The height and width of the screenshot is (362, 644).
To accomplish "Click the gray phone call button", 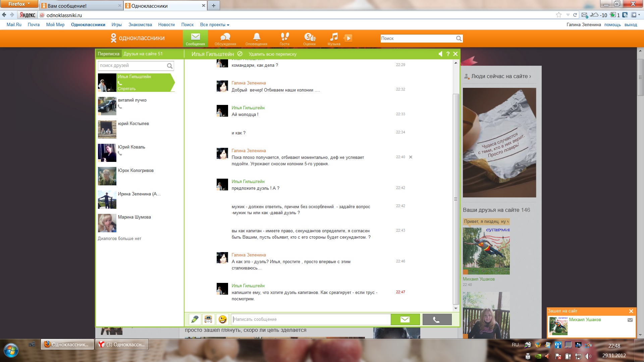I will pos(437,319).
